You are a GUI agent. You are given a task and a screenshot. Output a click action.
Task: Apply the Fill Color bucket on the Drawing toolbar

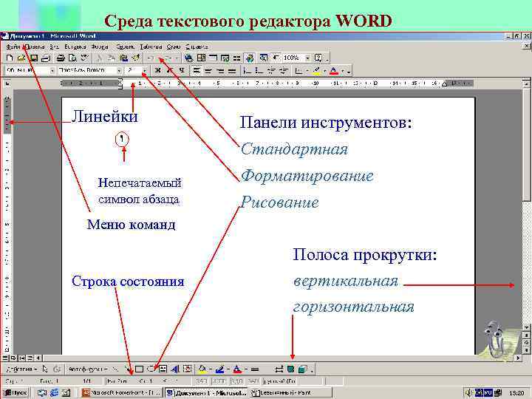(x=202, y=369)
